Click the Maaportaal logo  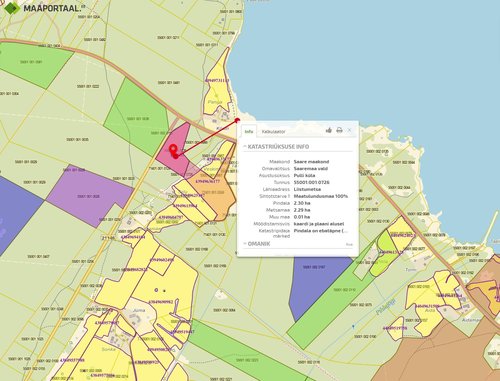43,8
